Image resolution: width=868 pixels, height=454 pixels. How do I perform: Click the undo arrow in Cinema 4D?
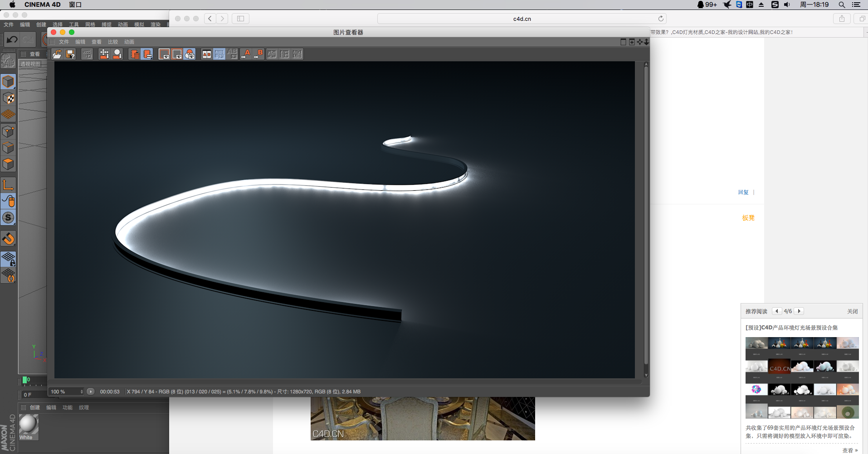coord(12,40)
